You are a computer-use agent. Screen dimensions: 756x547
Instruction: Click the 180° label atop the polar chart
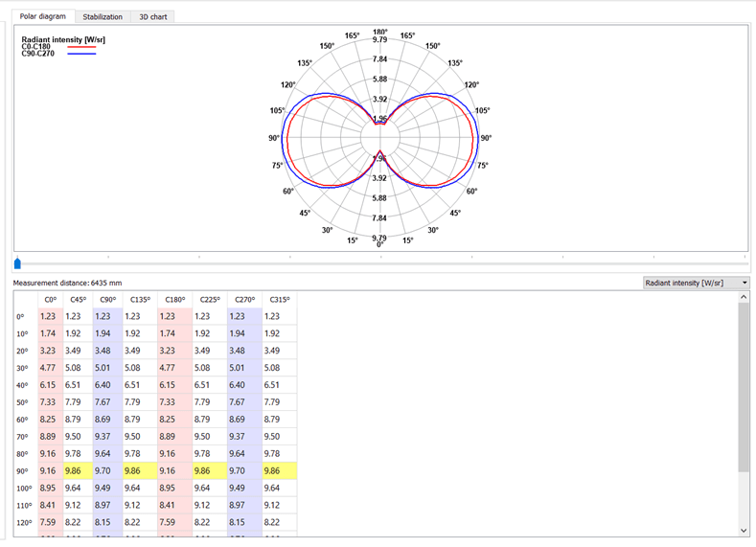pos(379,32)
